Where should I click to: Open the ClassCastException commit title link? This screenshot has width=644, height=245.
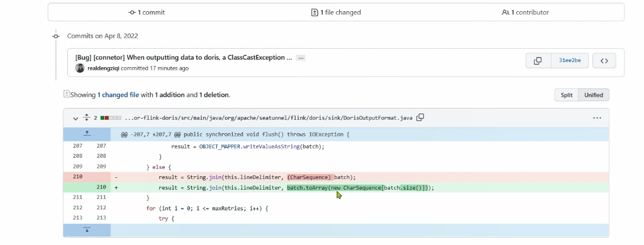point(183,57)
